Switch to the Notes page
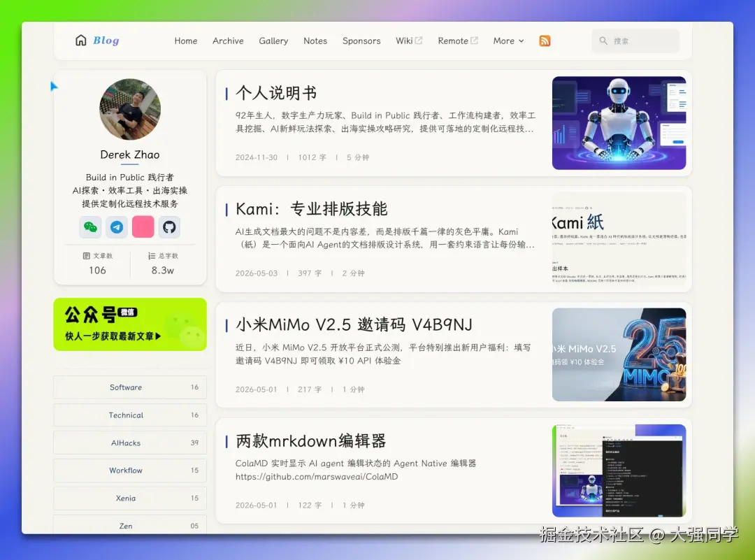755x560 pixels. tap(315, 41)
